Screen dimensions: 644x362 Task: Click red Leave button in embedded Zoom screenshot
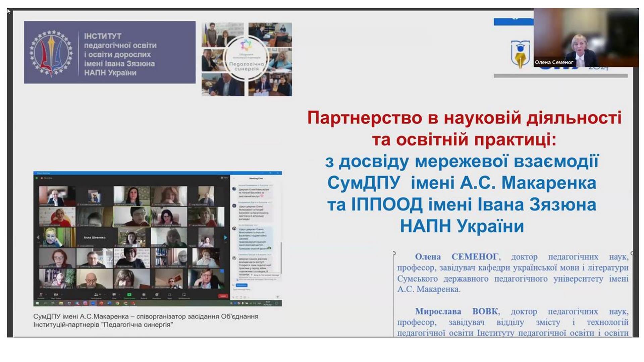point(223,296)
